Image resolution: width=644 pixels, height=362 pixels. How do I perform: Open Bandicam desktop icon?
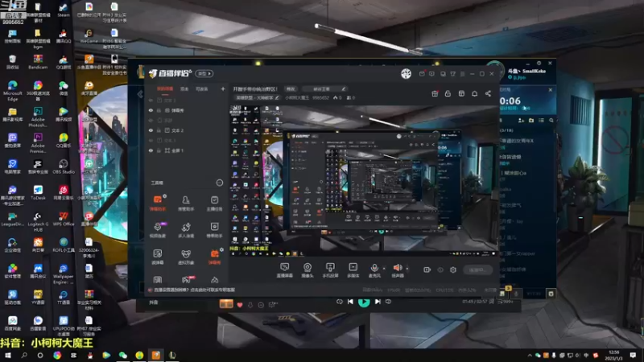38,62
